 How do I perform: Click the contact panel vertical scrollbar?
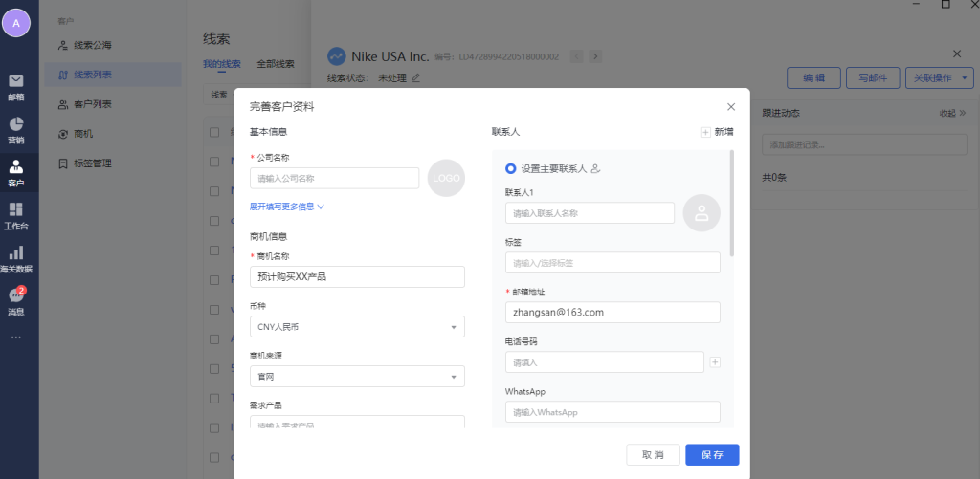pos(732,203)
